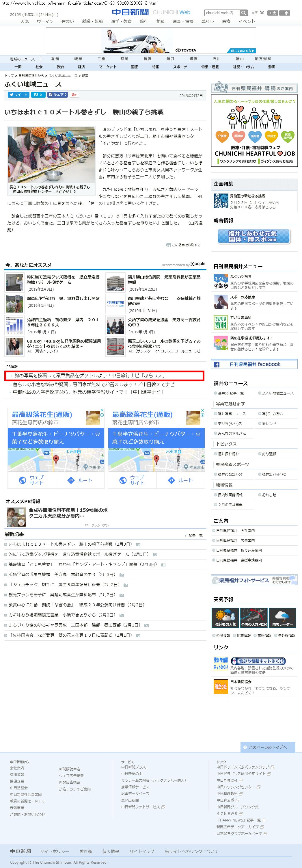Open カキ味わう場期間限定営業 article

[x=63, y=615]
